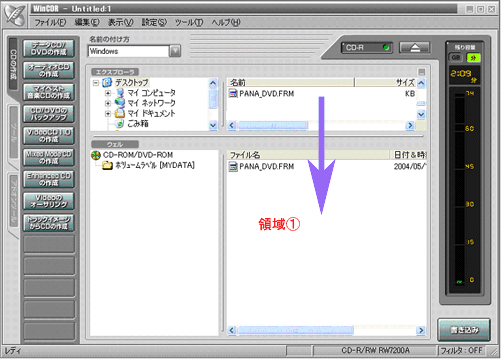This screenshot has width=502, height=360.
Task: Select the CD-ROM/DVD-ROM root tree item
Action: coord(138,155)
